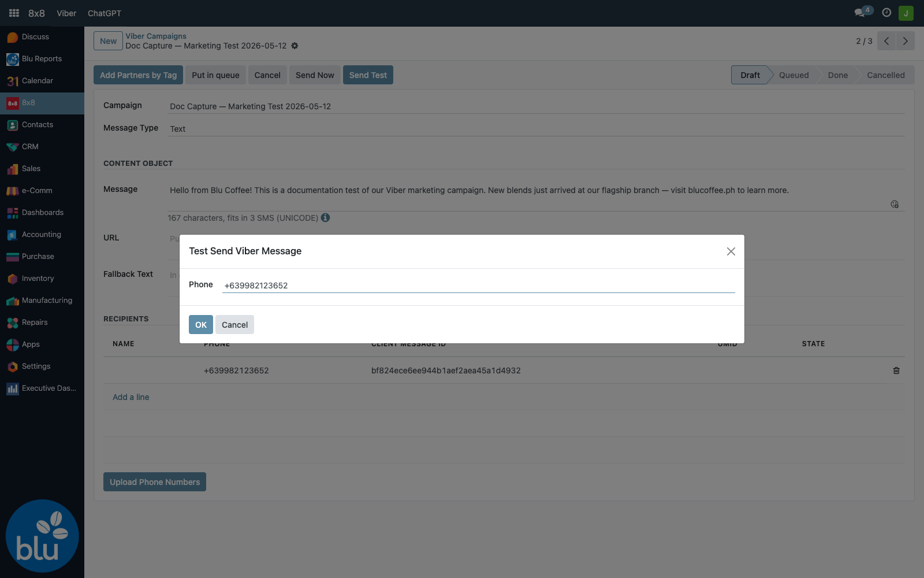Open the apps grid menu icon
This screenshot has width=924, height=578.
coord(14,13)
